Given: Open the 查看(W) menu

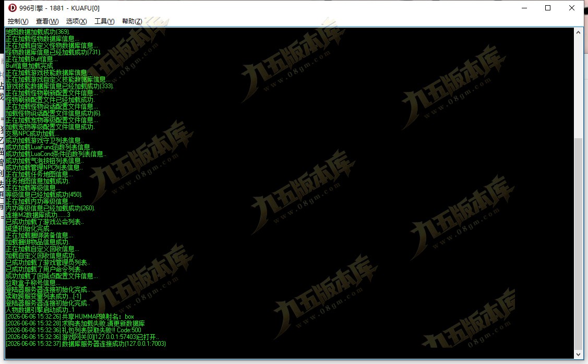Looking at the screenshot, I should [47, 21].
